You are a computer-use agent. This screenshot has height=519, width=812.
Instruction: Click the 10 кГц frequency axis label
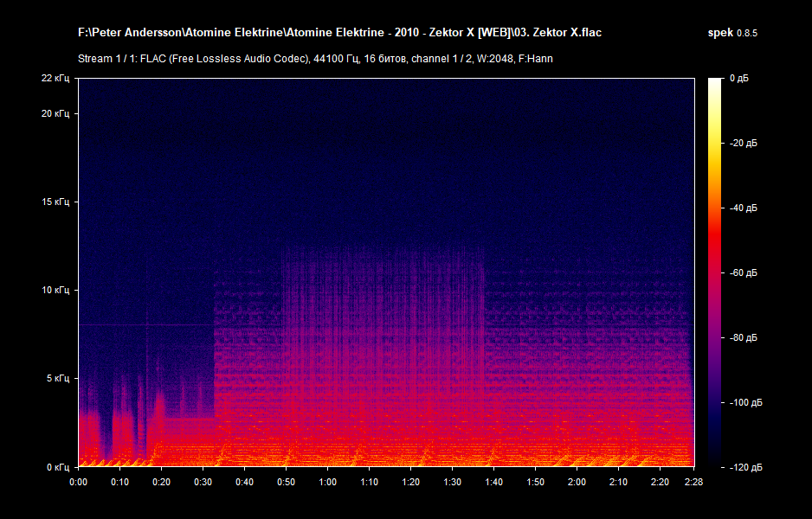(x=57, y=290)
